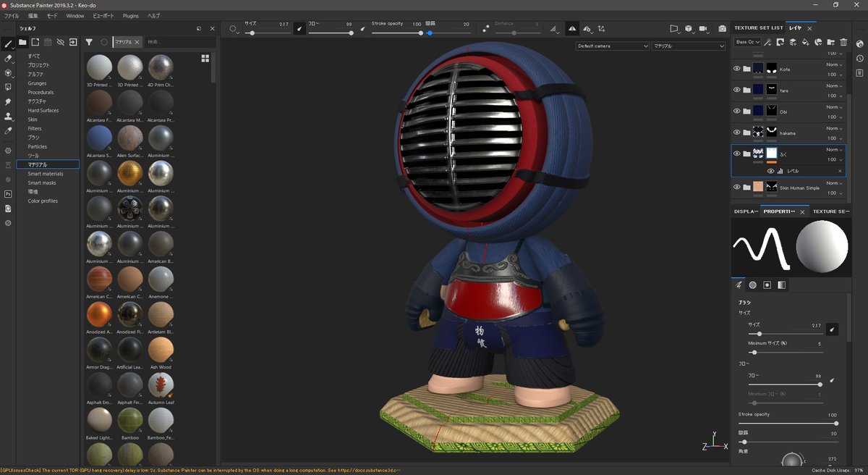Screen dimensions: 868x475
Task: Toggle visibility of the レベル effect
Action: coord(771,171)
